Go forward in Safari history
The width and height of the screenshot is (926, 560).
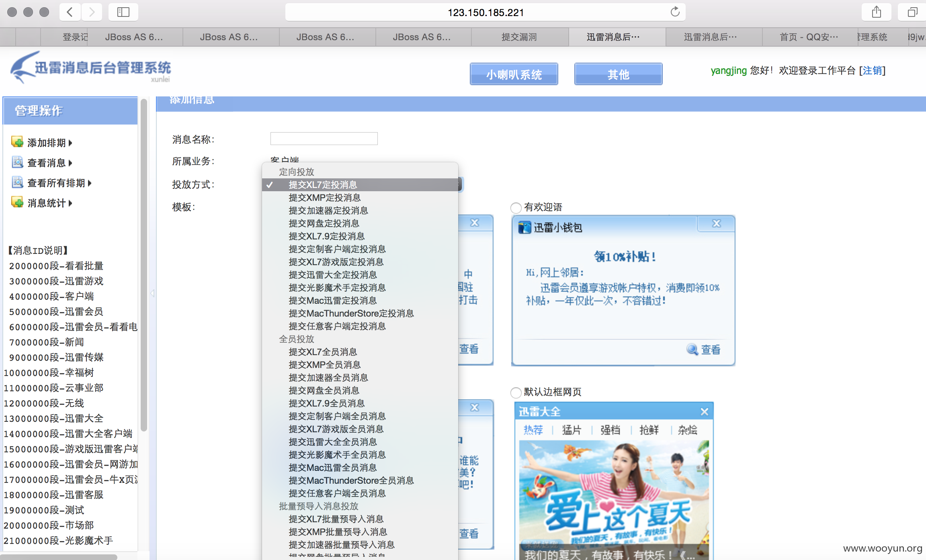[x=92, y=12]
